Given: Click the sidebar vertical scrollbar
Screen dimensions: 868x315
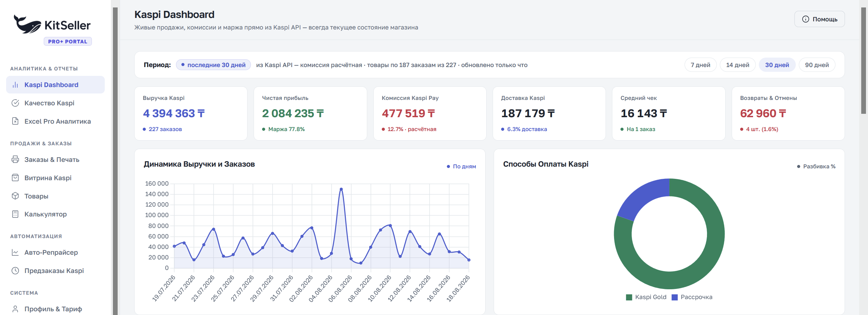Looking at the screenshot, I should [115, 161].
